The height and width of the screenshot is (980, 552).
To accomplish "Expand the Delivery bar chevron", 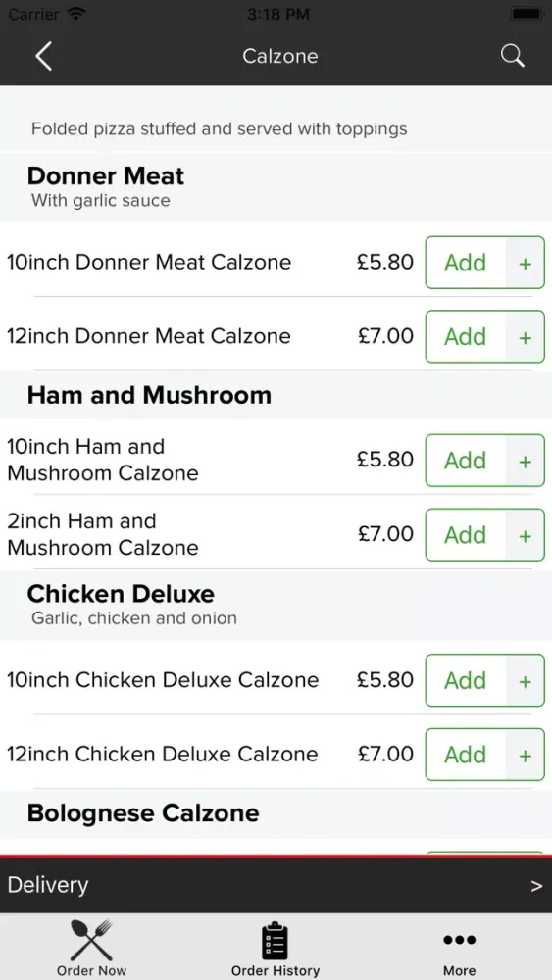I will tap(536, 886).
